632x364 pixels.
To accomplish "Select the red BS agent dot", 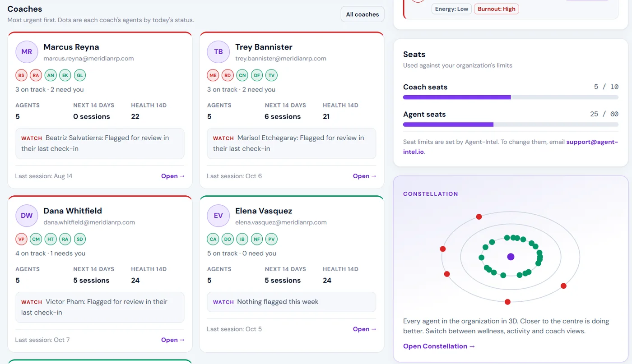I will point(21,75).
